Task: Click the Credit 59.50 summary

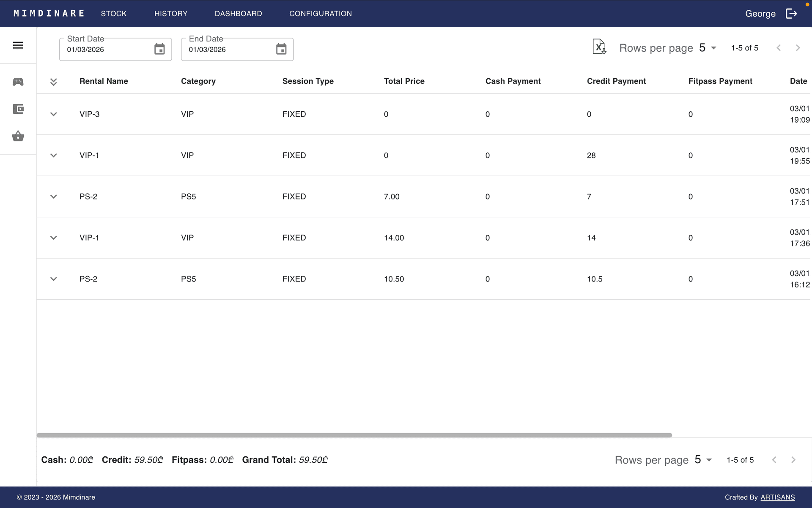Action: click(132, 460)
